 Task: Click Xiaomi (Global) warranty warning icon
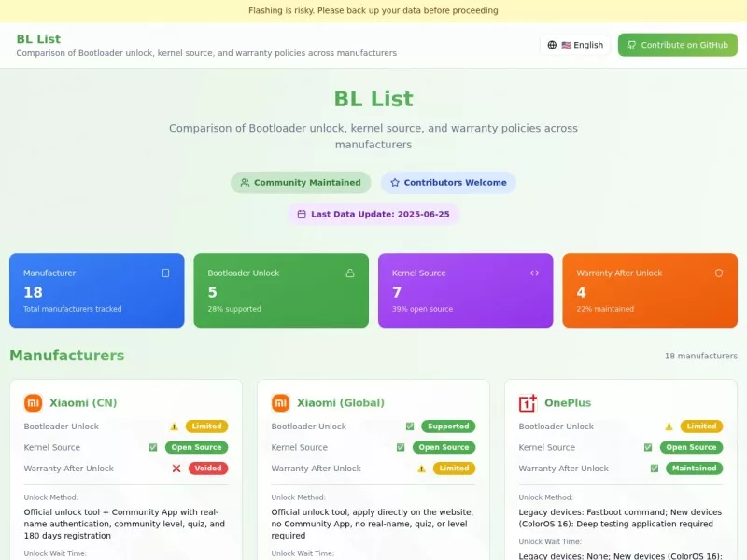coord(422,469)
